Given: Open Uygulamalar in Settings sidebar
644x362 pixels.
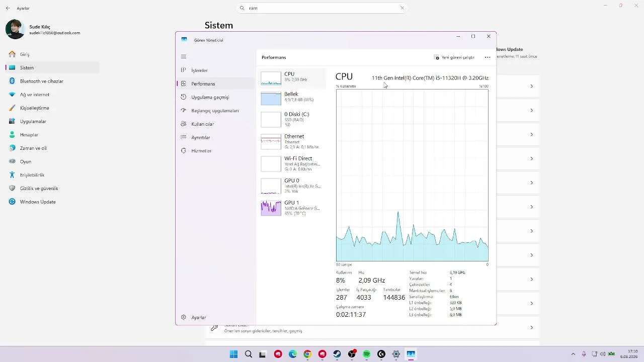Looking at the screenshot, I should point(52,121).
